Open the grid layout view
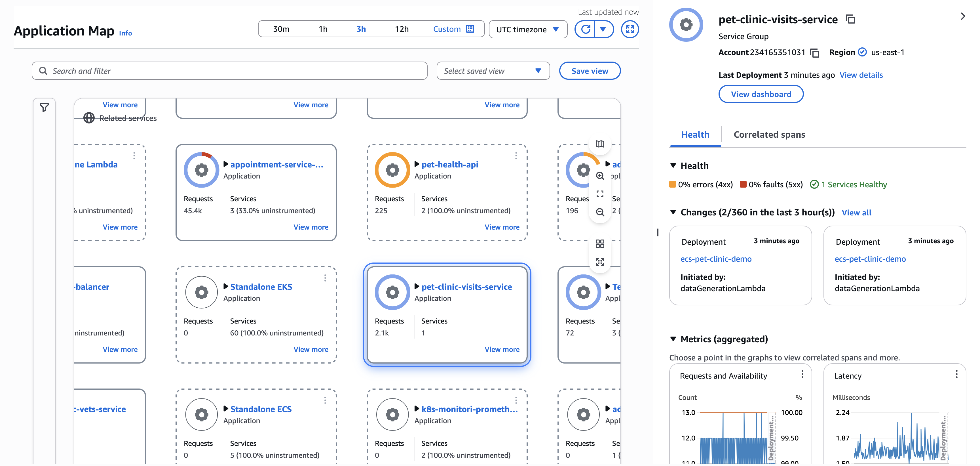This screenshot has width=980, height=466. (x=600, y=244)
